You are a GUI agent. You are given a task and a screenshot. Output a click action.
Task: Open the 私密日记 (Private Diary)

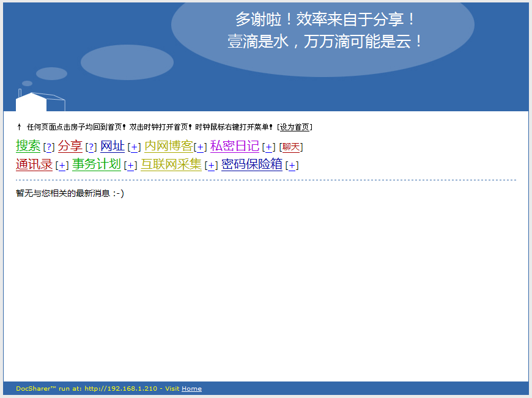pos(234,146)
